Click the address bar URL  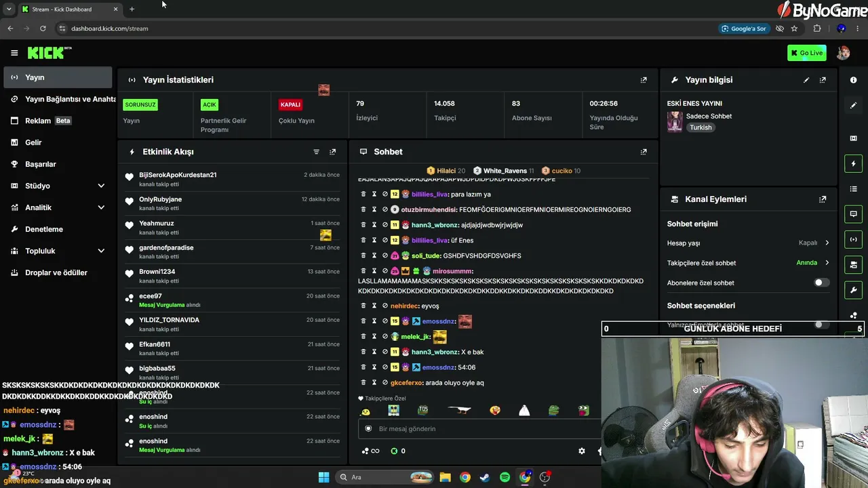click(109, 28)
